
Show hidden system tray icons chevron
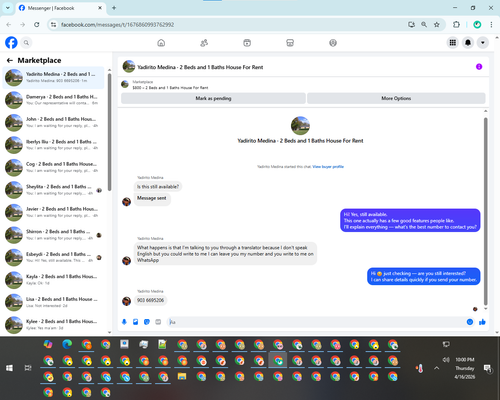coord(437,368)
